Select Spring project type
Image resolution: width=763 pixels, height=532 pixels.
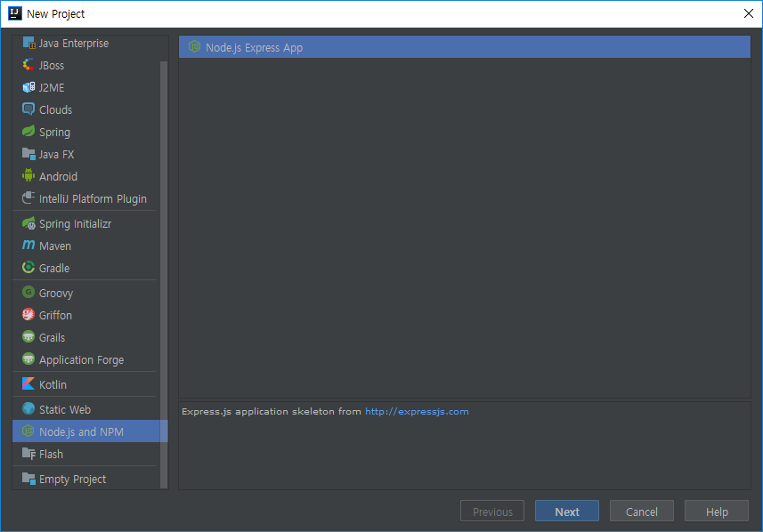[x=54, y=133]
